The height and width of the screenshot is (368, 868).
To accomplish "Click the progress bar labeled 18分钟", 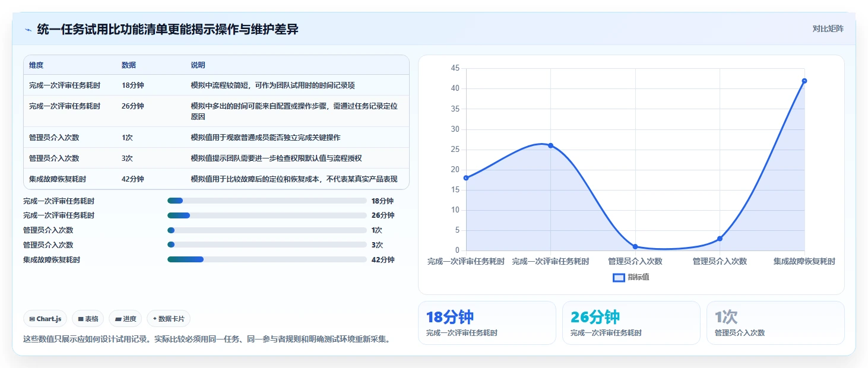I will [x=267, y=201].
